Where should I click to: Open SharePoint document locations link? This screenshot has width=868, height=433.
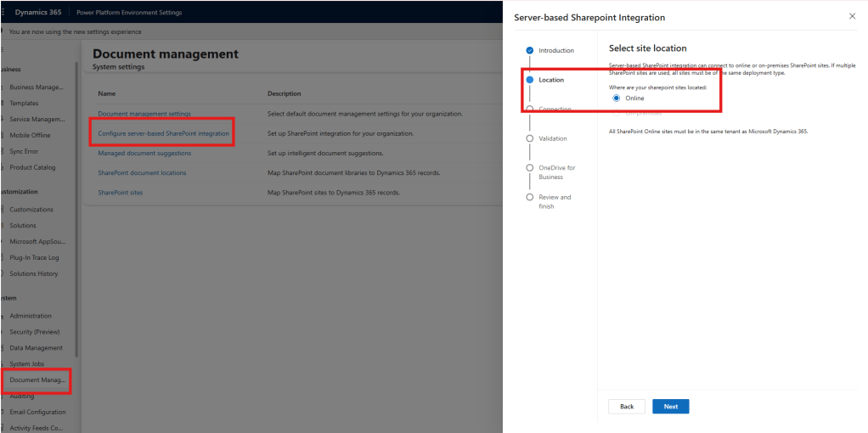(142, 172)
